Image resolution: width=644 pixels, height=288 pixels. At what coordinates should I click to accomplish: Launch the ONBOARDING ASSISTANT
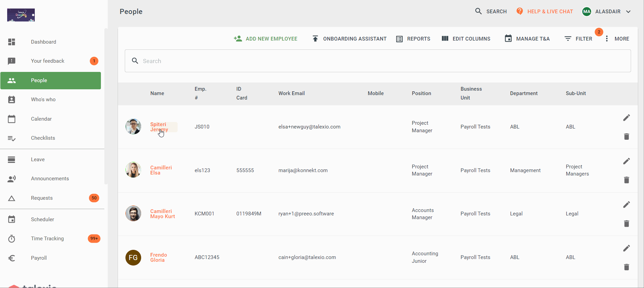pyautogui.click(x=349, y=39)
